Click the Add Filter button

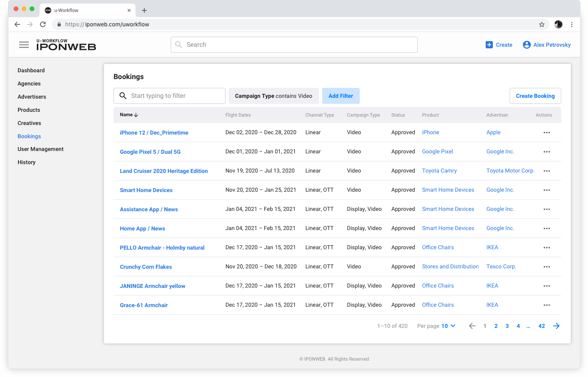click(x=341, y=96)
